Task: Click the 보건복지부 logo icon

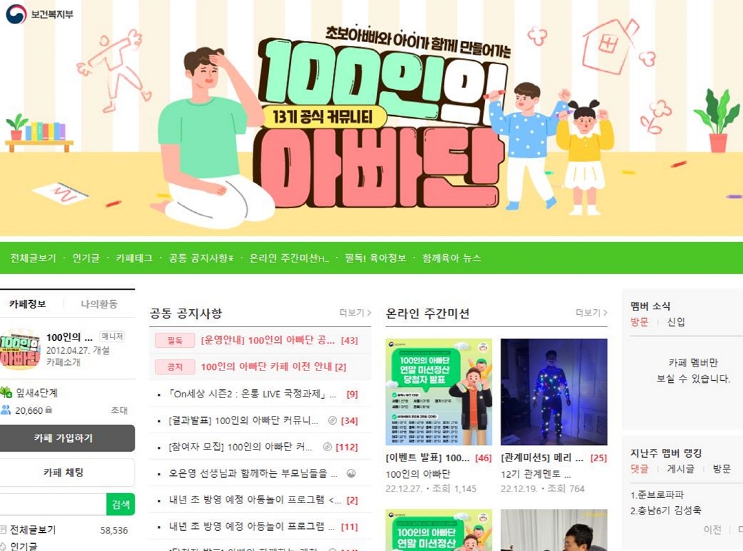Action: point(16,14)
